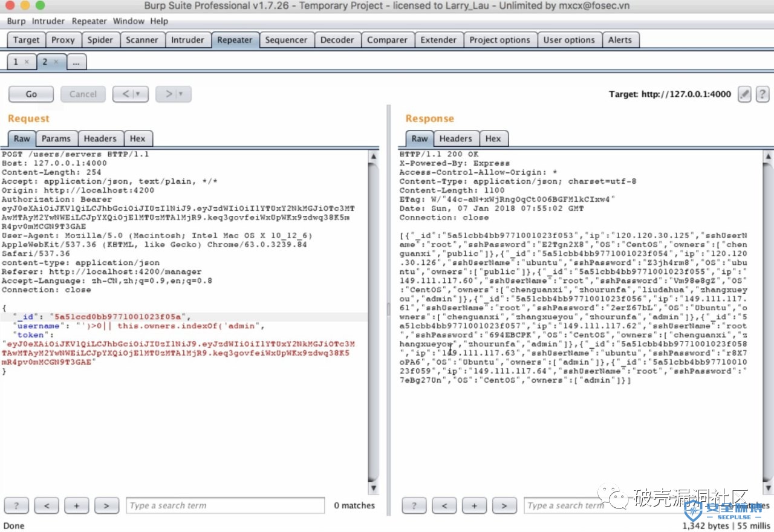Viewport: 774px width, 532px height.
Task: Click the ETag response header line
Action: [507, 199]
